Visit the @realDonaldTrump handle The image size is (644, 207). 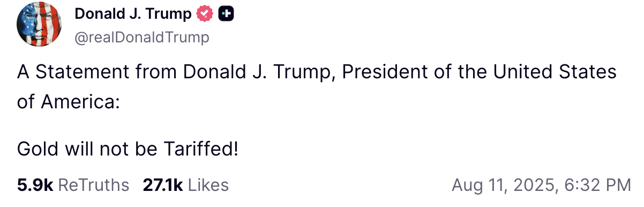(142, 37)
